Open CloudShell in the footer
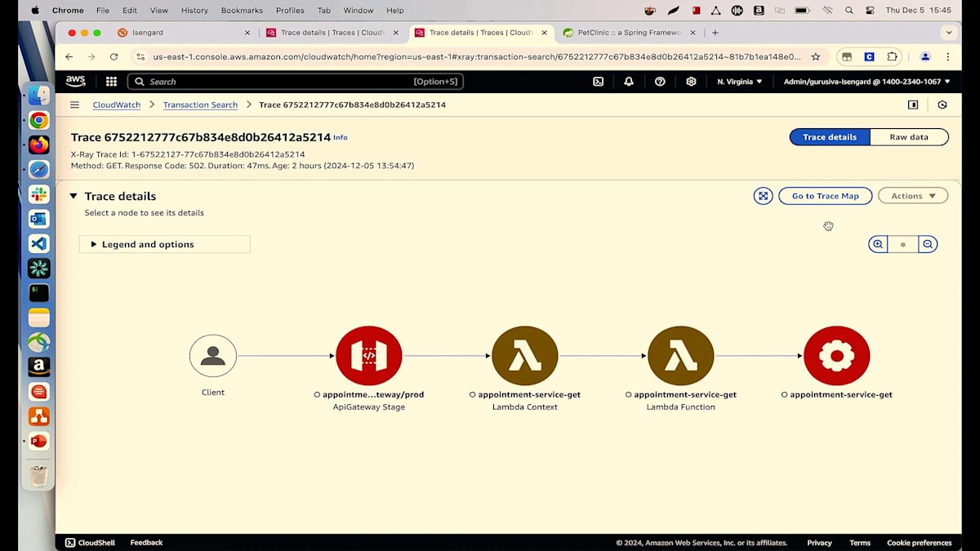This screenshot has height=551, width=980. coord(90,543)
